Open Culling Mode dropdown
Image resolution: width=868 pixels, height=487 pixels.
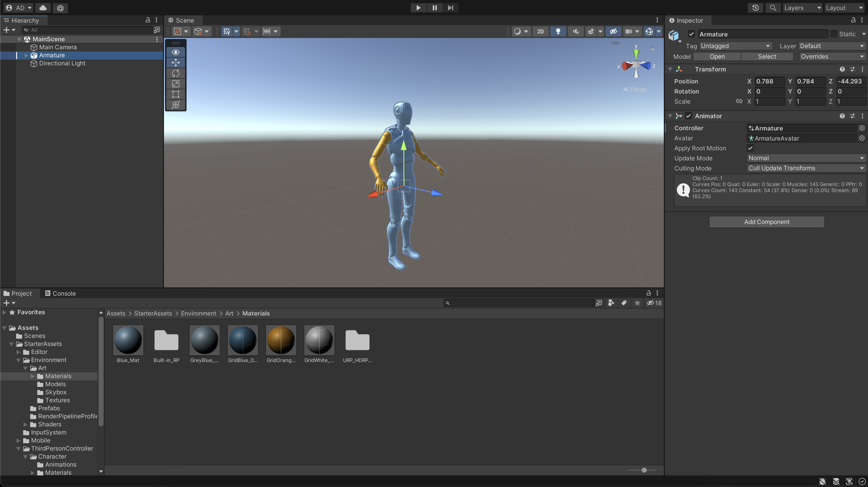[806, 168]
